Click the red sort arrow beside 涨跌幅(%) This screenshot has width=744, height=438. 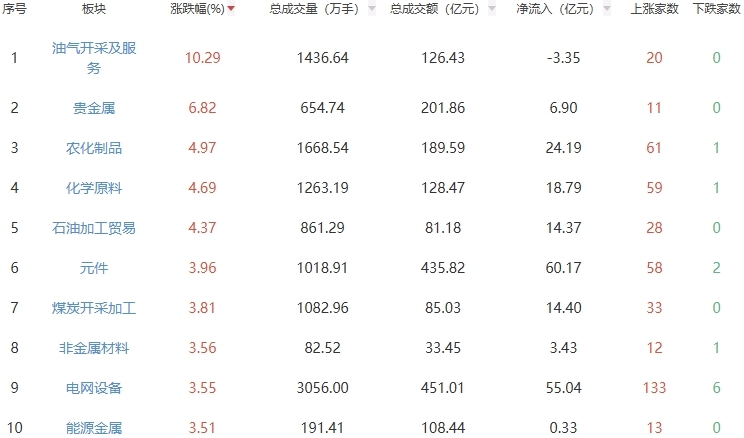coord(232,9)
